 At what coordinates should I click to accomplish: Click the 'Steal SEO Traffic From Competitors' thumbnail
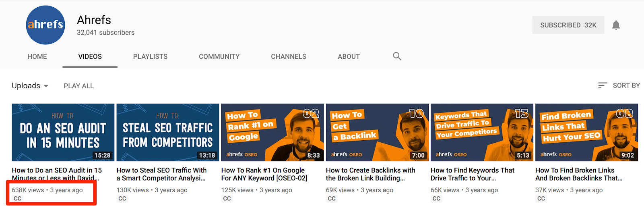[168, 132]
